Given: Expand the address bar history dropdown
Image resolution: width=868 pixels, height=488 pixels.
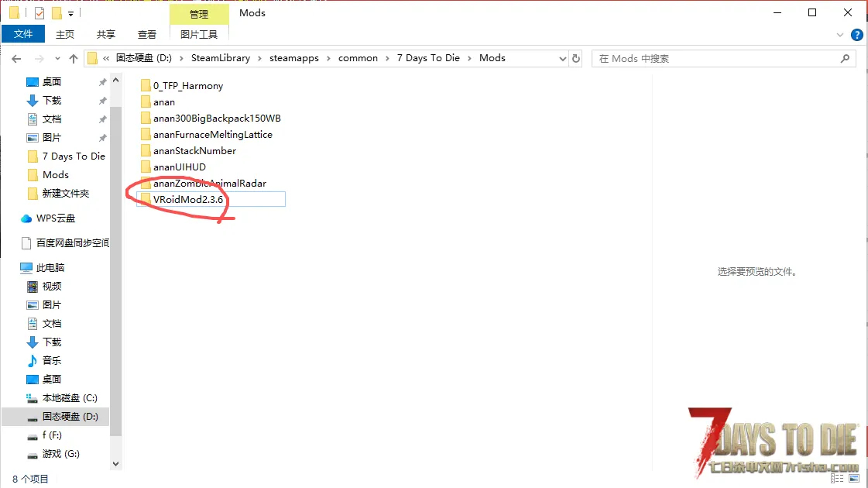Looking at the screenshot, I should click(x=562, y=58).
